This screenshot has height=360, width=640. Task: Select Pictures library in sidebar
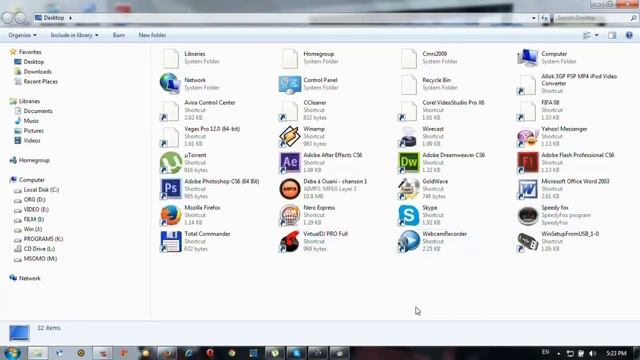pos(33,131)
